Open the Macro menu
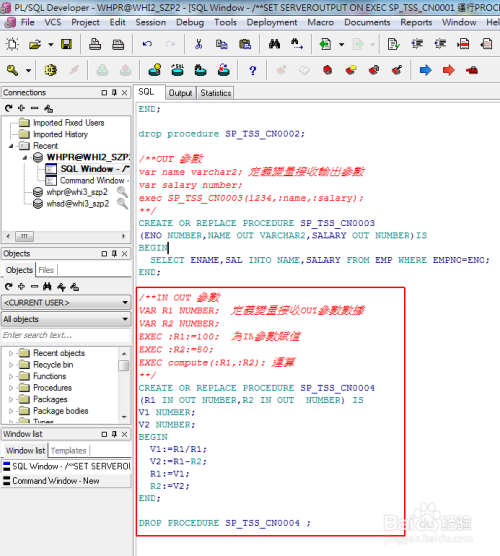The image size is (500, 556). point(321,22)
